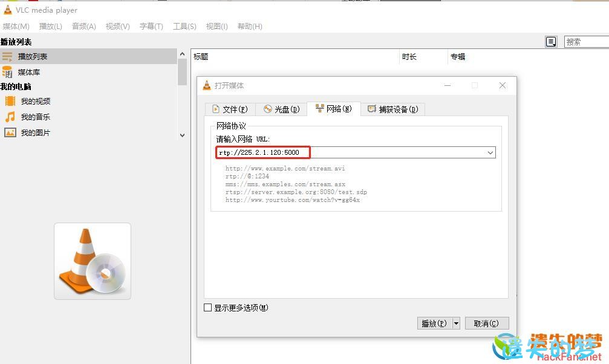This screenshot has width=609, height=364.
Task: Click the music note icon for 我的音乐
Action: point(10,117)
